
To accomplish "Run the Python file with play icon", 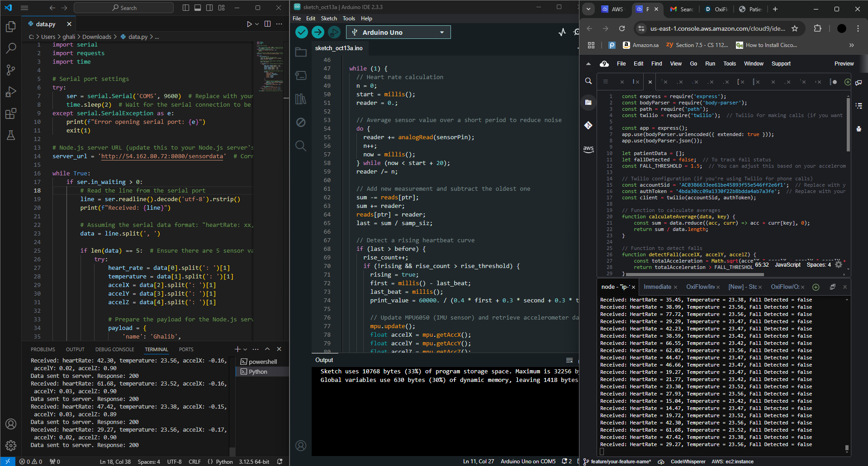I will (249, 24).
